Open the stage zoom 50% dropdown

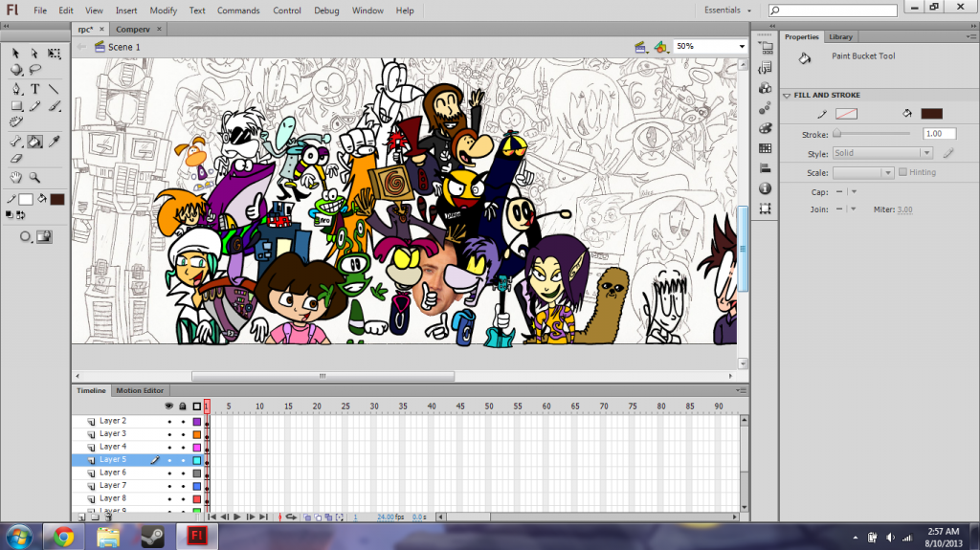click(x=742, y=46)
